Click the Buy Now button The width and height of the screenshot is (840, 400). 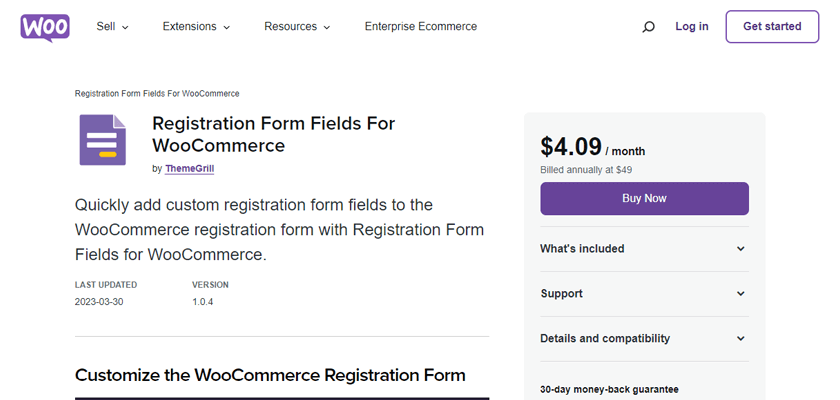point(644,198)
